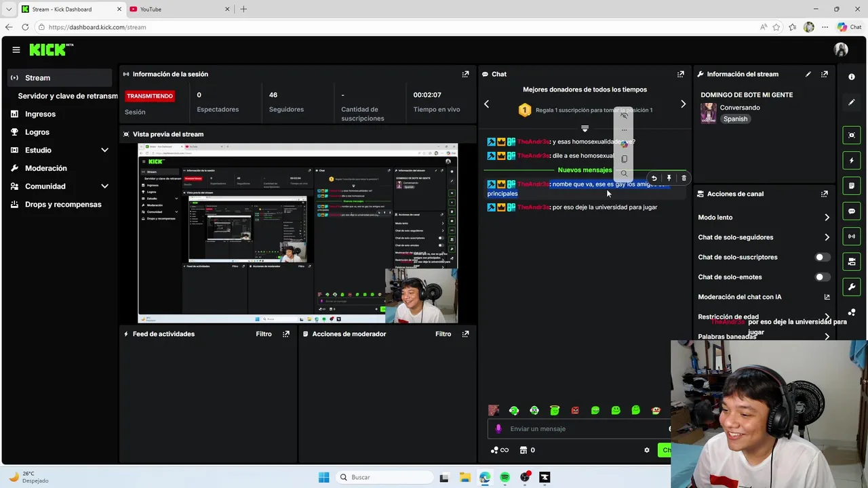Image resolution: width=868 pixels, height=488 pixels.
Task: Click the browser address bar URL
Action: [x=97, y=27]
